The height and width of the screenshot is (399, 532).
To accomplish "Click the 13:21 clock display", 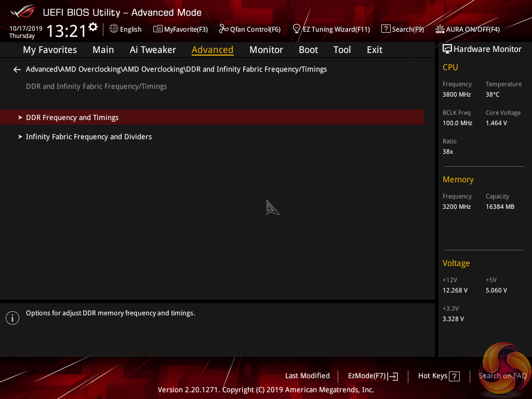I will [x=66, y=31].
